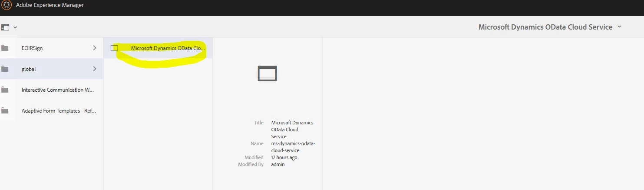Open the rail view dropdown arrow
The image size is (644, 190).
point(15,27)
